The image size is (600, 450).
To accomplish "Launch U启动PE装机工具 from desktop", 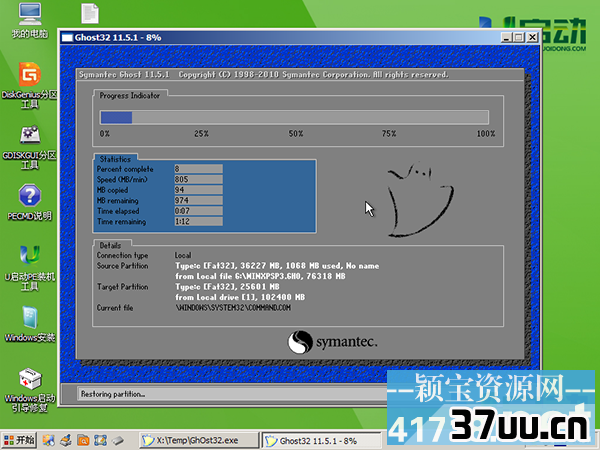I will 29,269.
